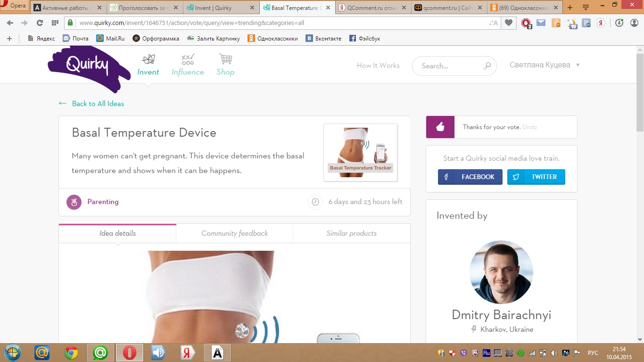Click the purple thumbs-up vote icon
644x362 pixels.
440,127
